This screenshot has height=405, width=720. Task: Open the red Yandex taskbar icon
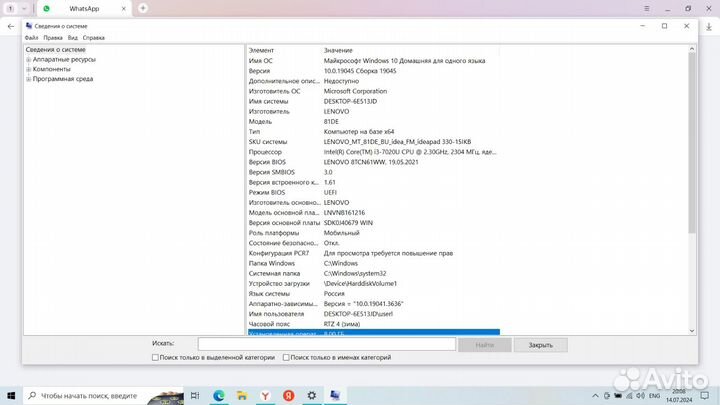(x=289, y=395)
